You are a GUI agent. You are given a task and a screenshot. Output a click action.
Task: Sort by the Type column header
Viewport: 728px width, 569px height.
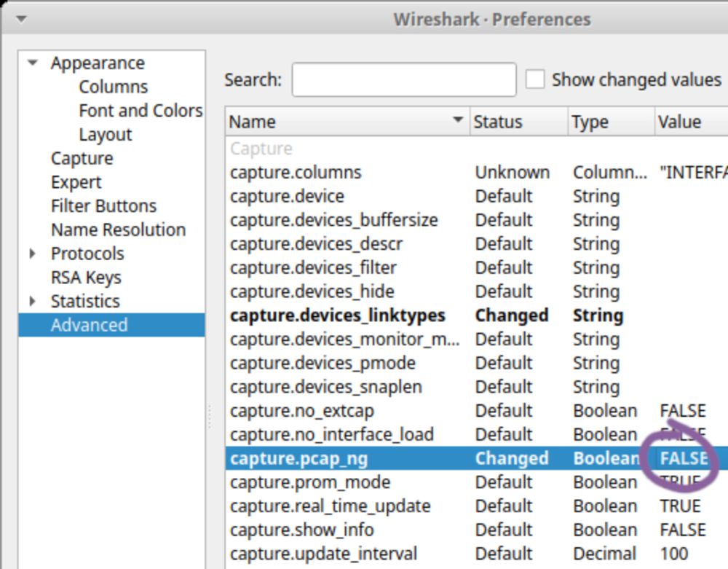click(611, 122)
